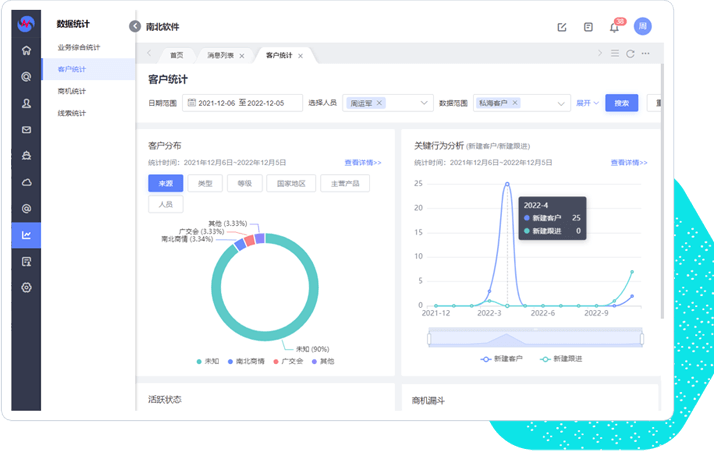714x451 pixels.
Task: Click the compose edit icon in header
Action: tap(562, 27)
